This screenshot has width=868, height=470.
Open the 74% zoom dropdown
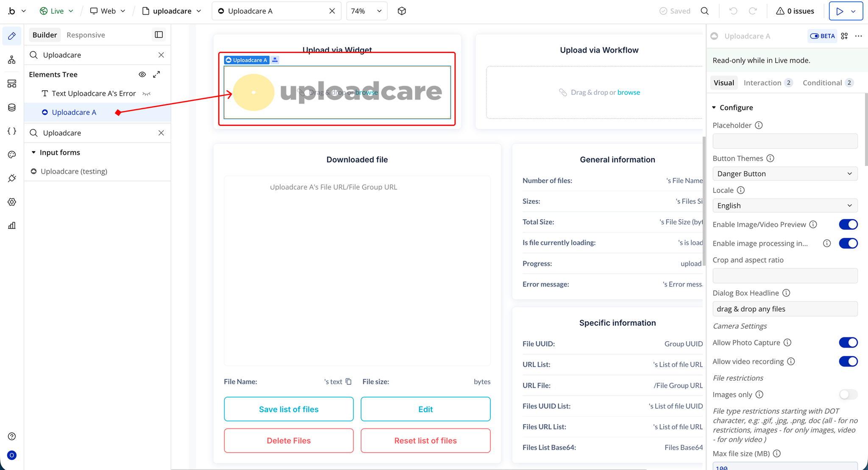pos(367,11)
